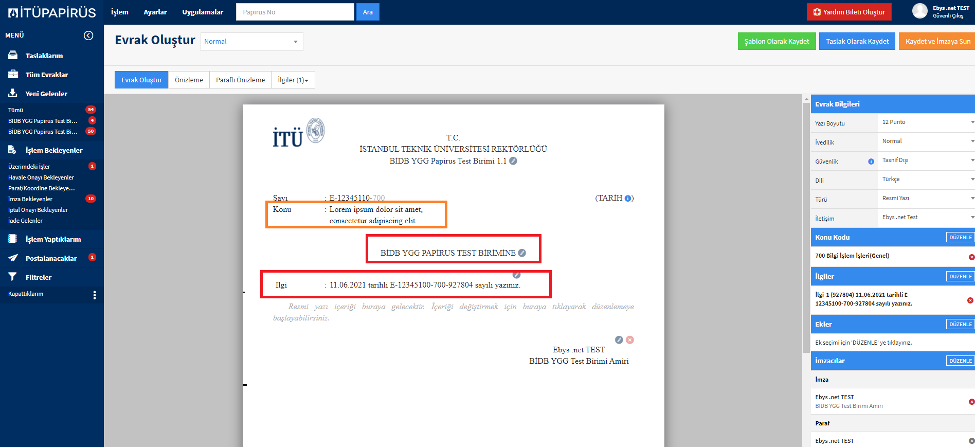Click the İTÜ Papirus logo
This screenshot has width=977, height=447.
(51, 12)
